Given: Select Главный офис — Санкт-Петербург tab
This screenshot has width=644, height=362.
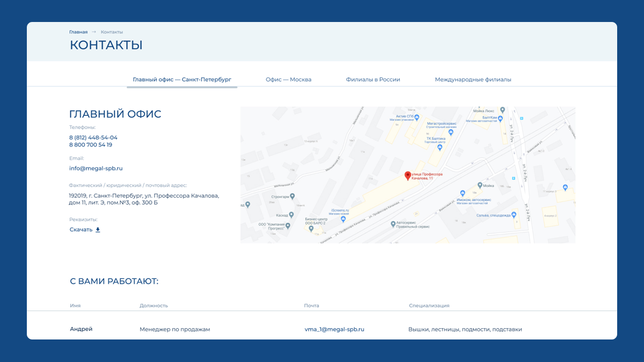Looking at the screenshot, I should (x=182, y=79).
